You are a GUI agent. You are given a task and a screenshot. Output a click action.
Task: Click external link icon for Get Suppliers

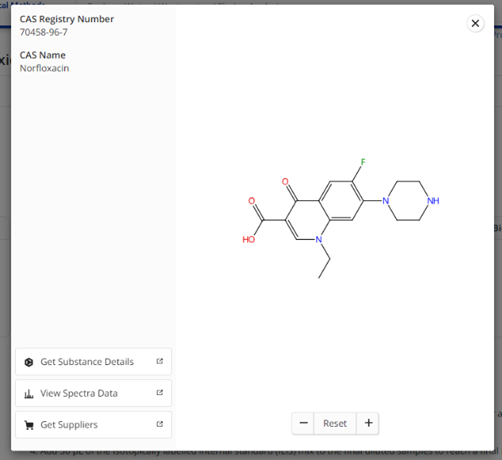tap(160, 424)
